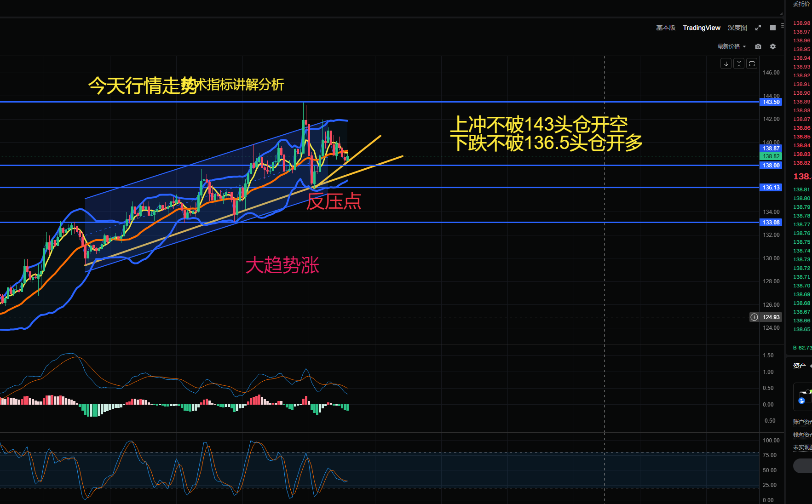This screenshot has height=504, width=812.
Task: Click the 138.00 blue price line label
Action: coord(771,166)
